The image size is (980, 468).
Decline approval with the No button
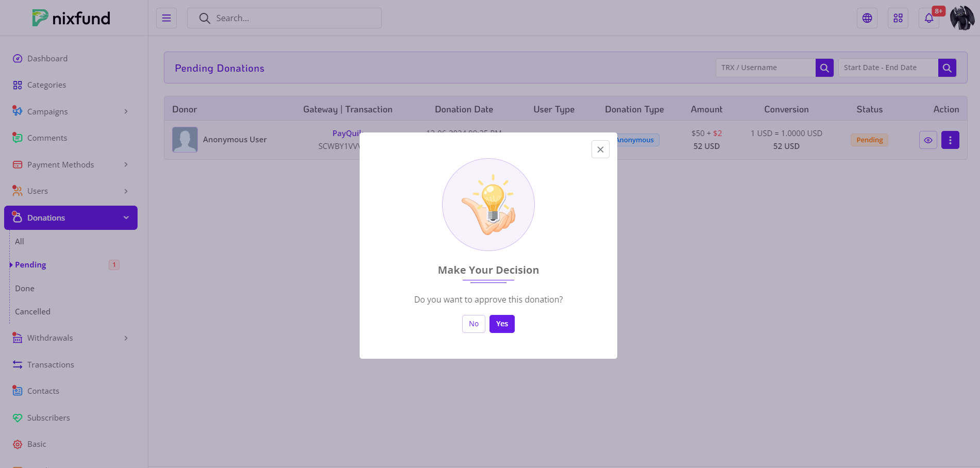(x=474, y=324)
